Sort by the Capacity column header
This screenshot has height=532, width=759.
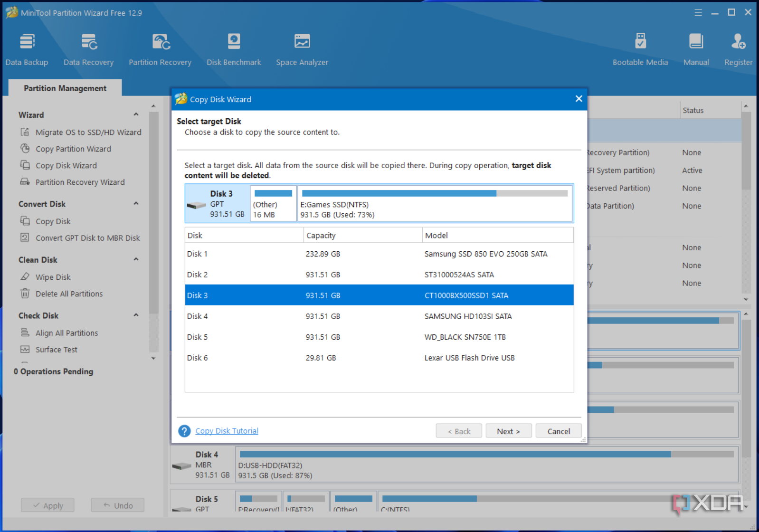(363, 235)
